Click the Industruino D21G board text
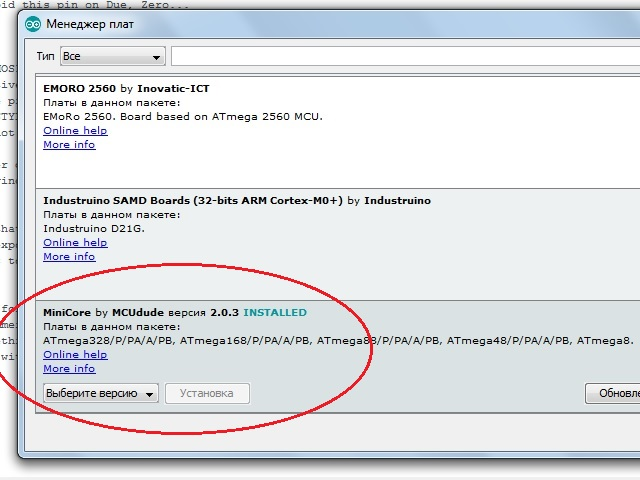The width and height of the screenshot is (640, 480). click(x=94, y=229)
